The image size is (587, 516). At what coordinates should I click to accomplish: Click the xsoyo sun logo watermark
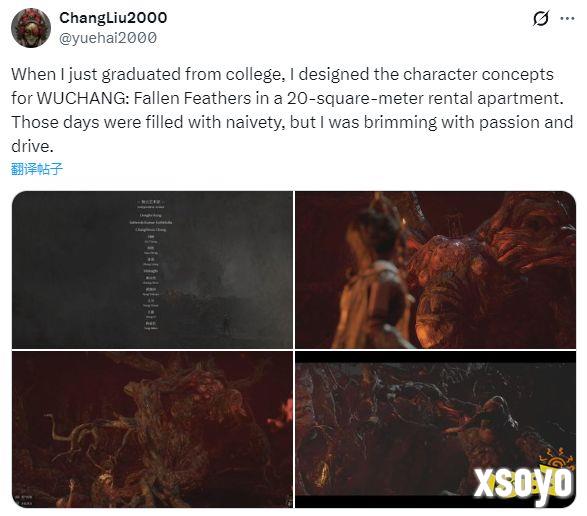point(557,461)
